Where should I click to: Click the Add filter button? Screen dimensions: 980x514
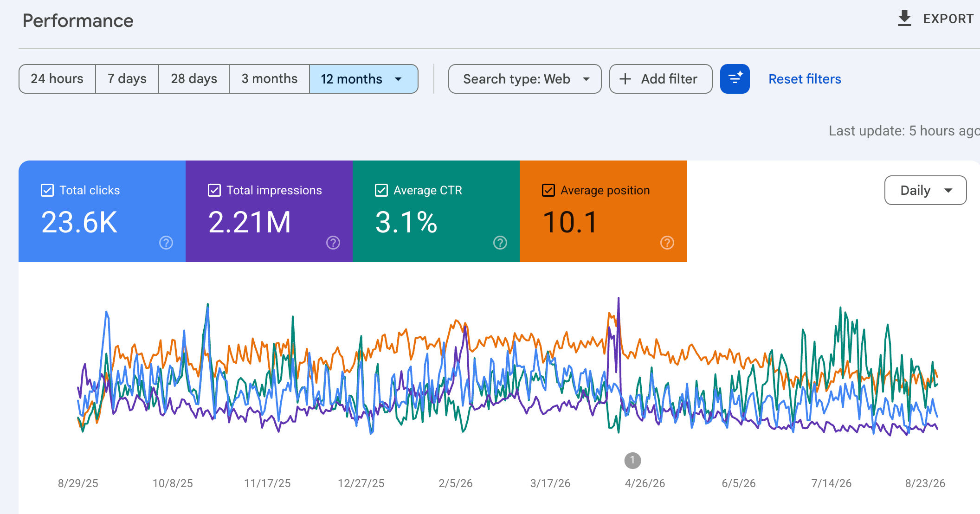(x=661, y=79)
